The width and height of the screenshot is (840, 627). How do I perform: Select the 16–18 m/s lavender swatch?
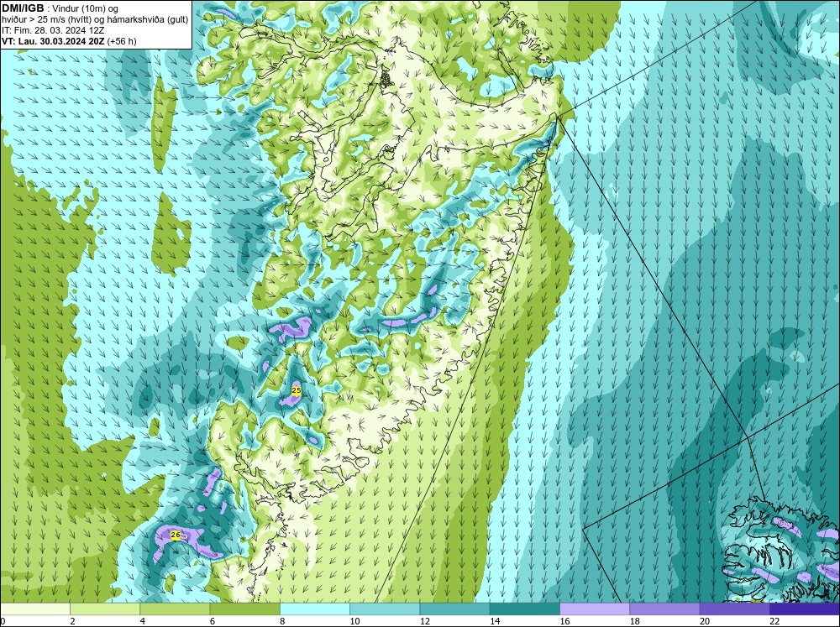pyautogui.click(x=595, y=609)
